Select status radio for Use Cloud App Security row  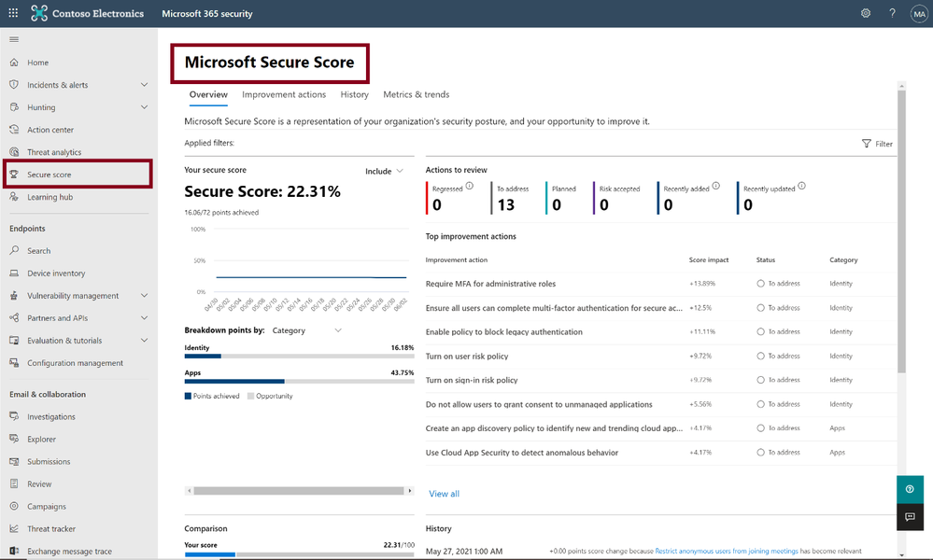point(760,453)
